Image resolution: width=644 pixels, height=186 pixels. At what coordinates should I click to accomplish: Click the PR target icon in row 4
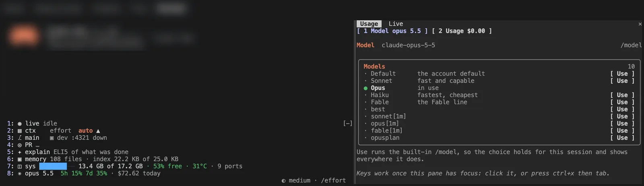pyautogui.click(x=20, y=145)
